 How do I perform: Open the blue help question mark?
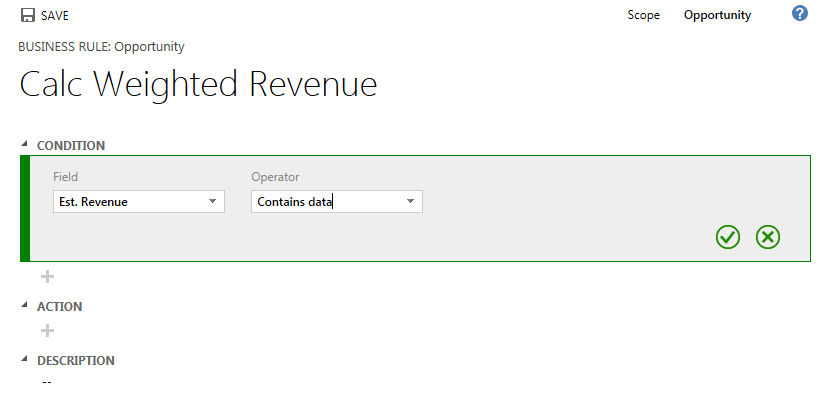pos(800,14)
